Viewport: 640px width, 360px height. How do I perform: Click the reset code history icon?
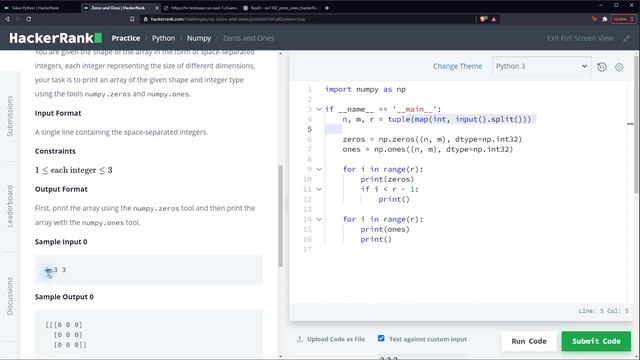[x=602, y=67]
